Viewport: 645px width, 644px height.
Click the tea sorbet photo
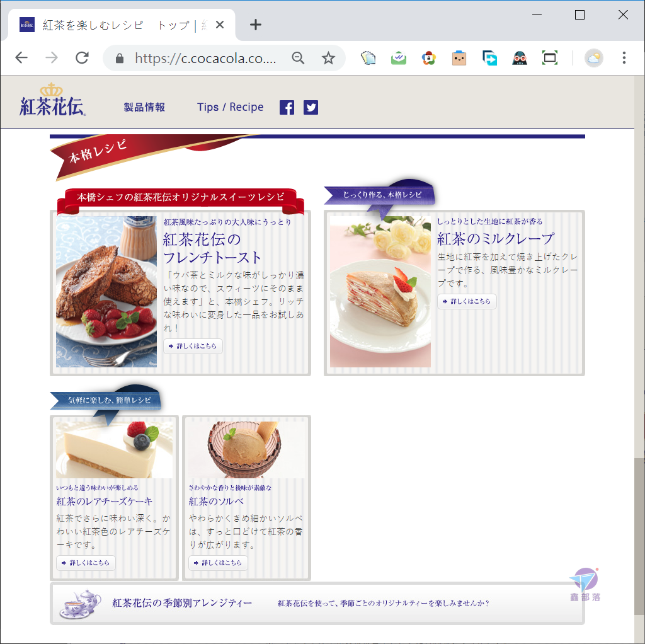(247, 450)
